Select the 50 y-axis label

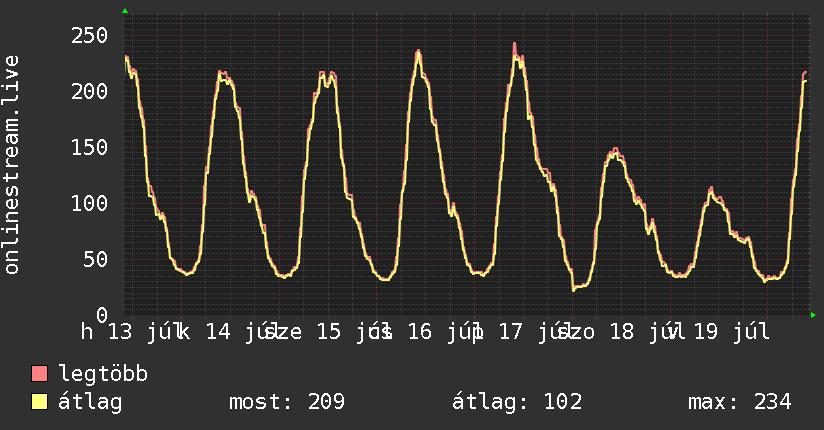96,259
